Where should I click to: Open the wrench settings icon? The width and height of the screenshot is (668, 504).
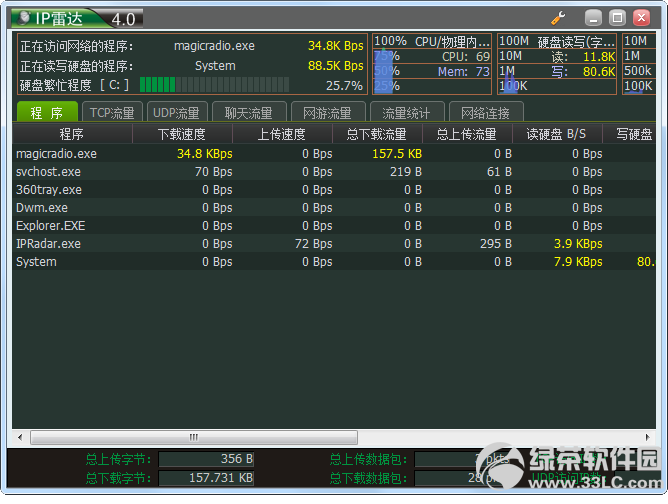[558, 18]
